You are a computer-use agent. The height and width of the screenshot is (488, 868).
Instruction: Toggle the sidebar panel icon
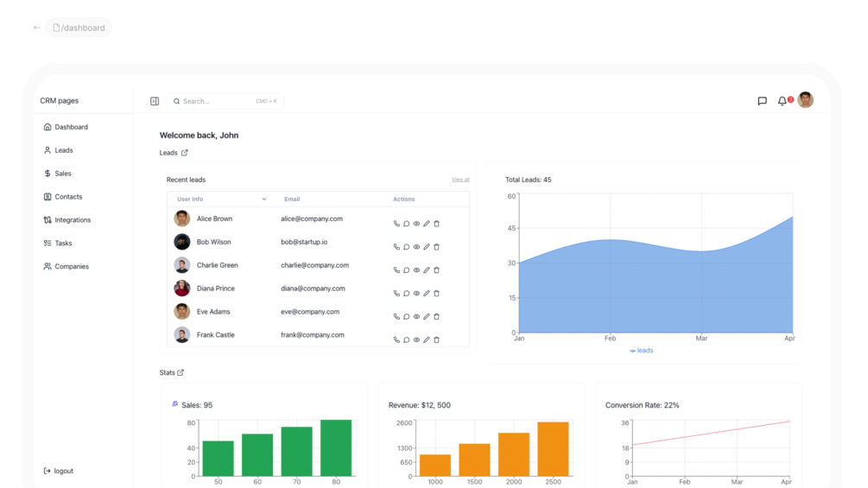pyautogui.click(x=155, y=101)
